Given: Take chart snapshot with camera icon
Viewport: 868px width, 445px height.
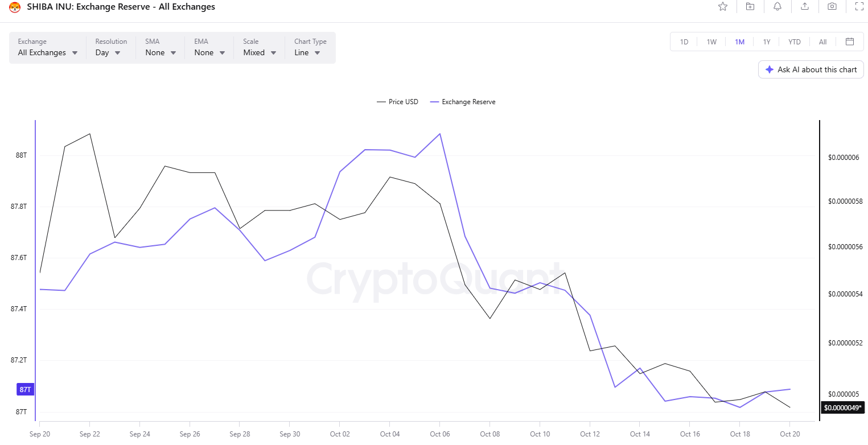Looking at the screenshot, I should pos(832,7).
